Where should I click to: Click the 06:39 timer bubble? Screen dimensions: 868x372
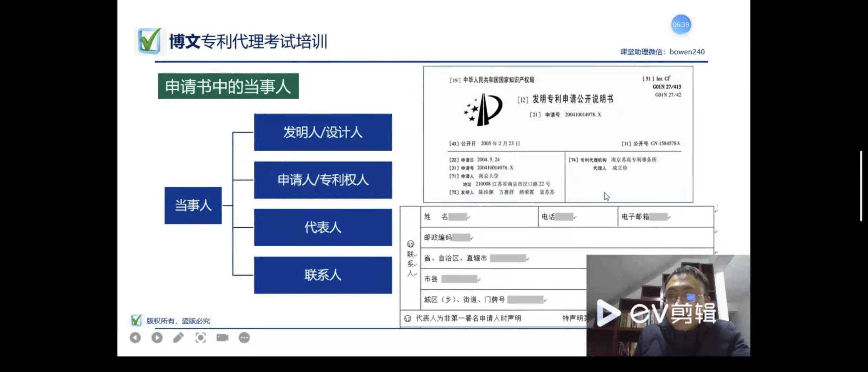[681, 25]
